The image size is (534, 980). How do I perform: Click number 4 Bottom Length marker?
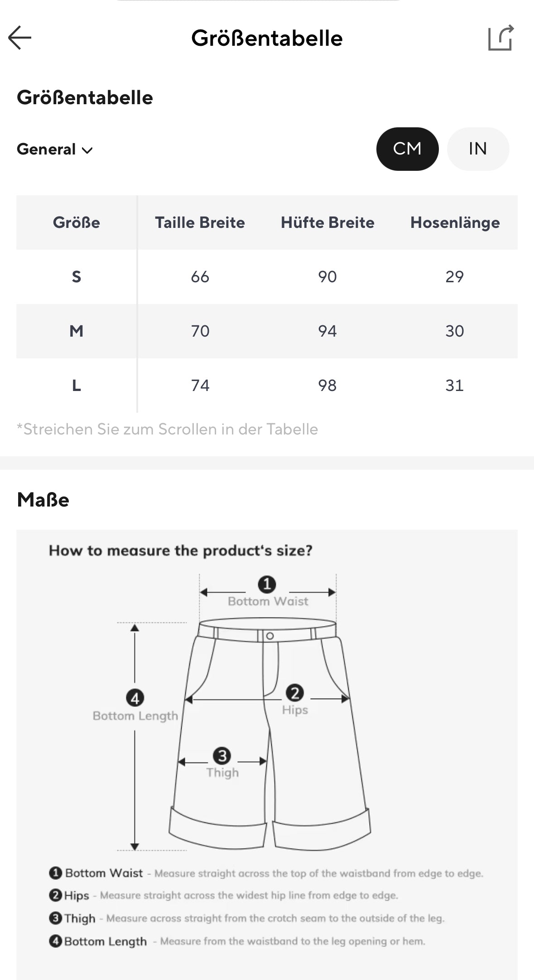tap(135, 698)
